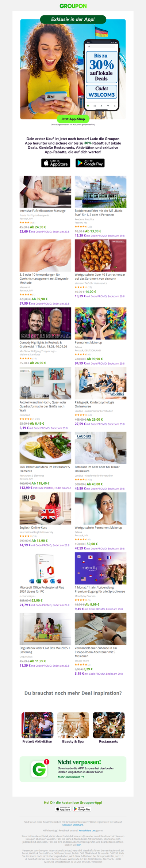
Task: Open the Mondly language course deal image
Action: (x=100, y=569)
